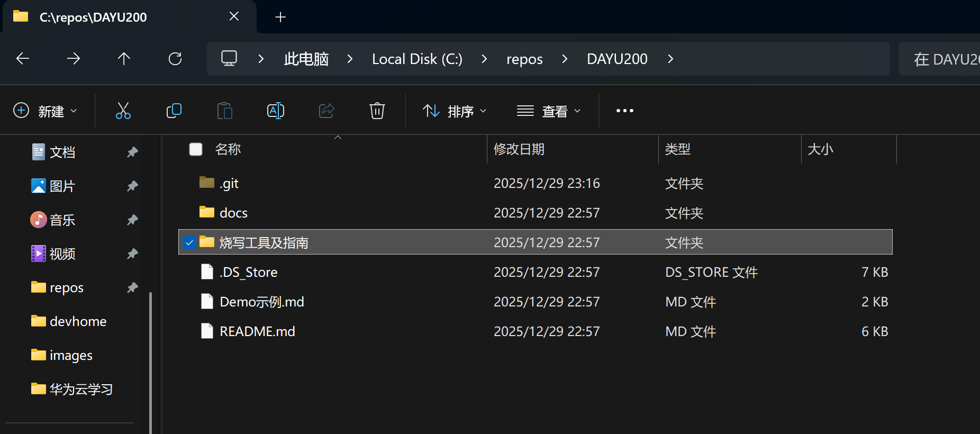Open the 新建 dropdown menu

pos(46,111)
